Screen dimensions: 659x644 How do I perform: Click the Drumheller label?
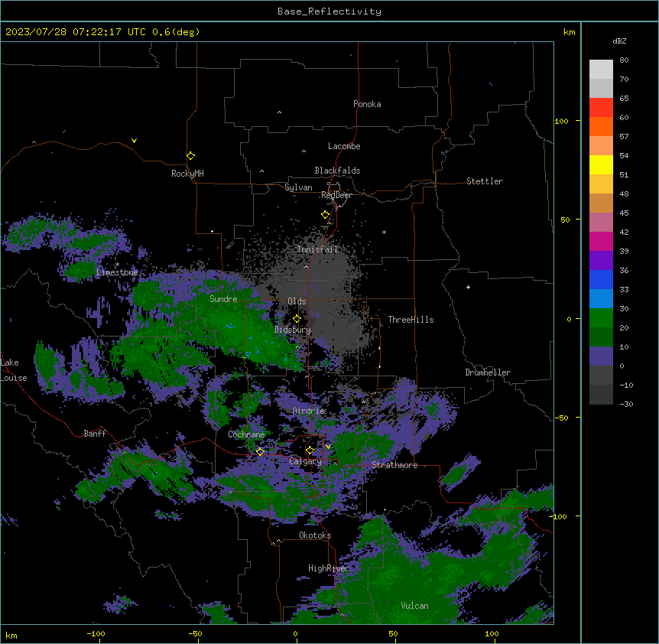pos(488,372)
